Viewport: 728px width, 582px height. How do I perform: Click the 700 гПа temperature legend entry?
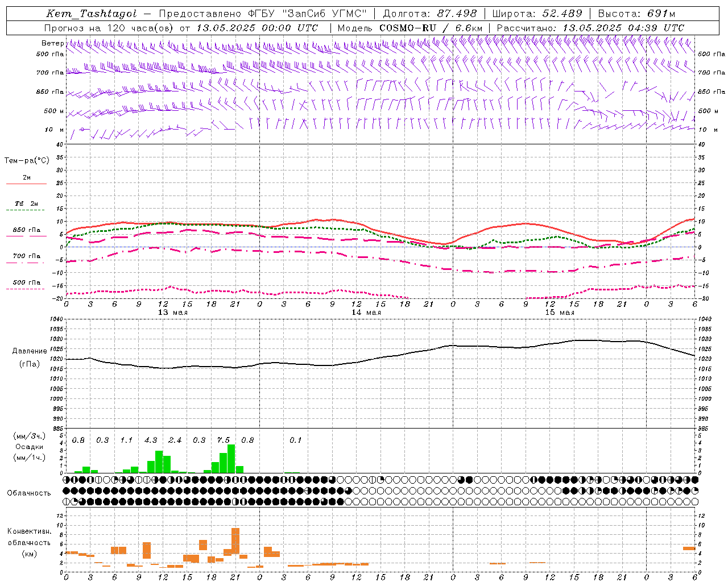[27, 256]
